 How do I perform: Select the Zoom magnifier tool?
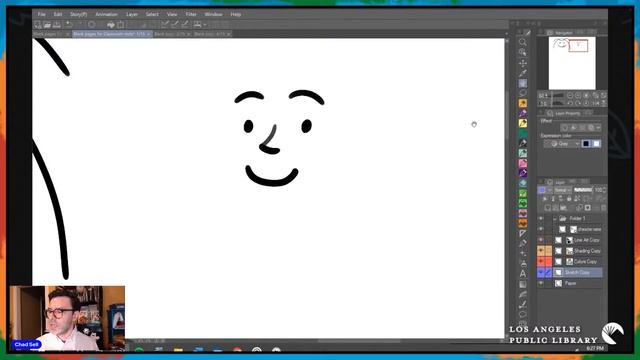point(522,42)
